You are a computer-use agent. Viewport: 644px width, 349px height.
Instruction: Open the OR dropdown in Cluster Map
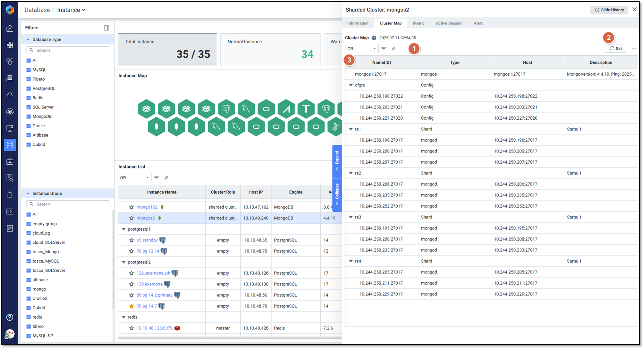(x=361, y=49)
